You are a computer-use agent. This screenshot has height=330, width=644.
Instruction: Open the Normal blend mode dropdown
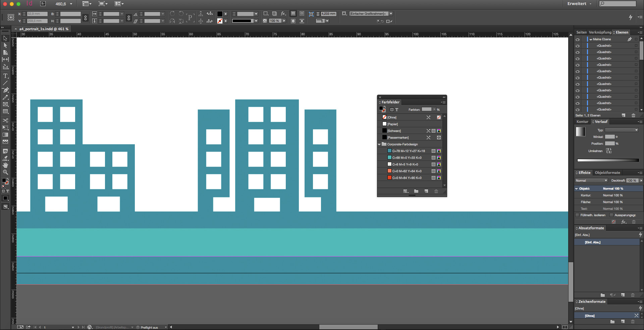click(591, 181)
